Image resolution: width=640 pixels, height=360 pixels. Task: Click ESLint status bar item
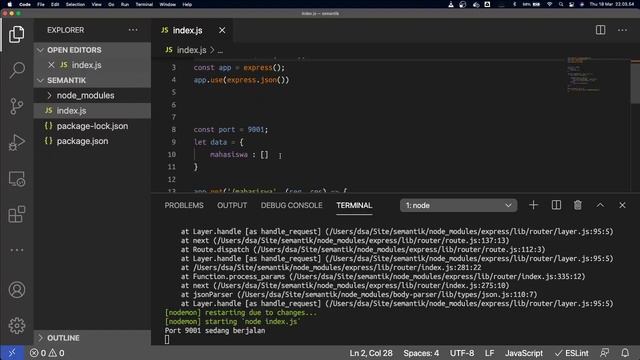pos(571,353)
